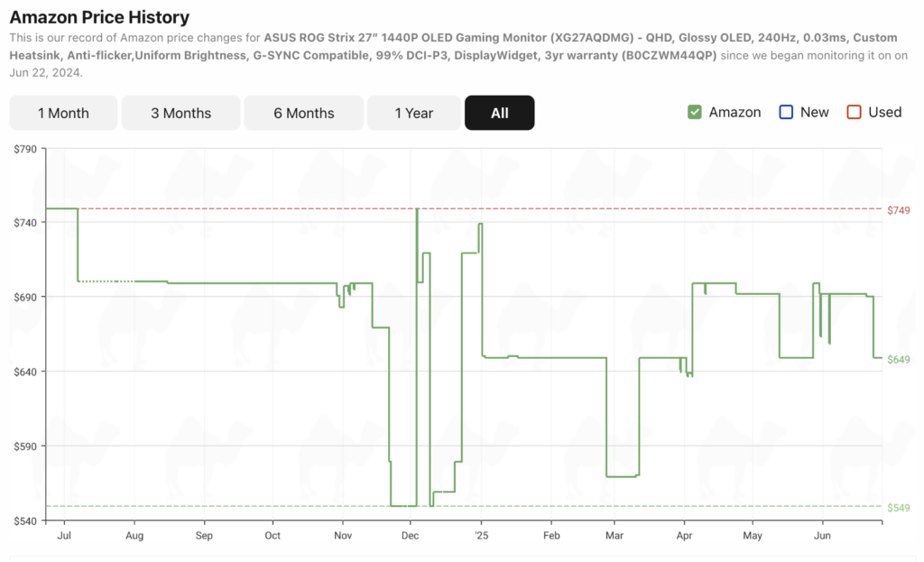The width and height of the screenshot is (924, 562).
Task: Click the Mar x-axis label
Action: 614,536
